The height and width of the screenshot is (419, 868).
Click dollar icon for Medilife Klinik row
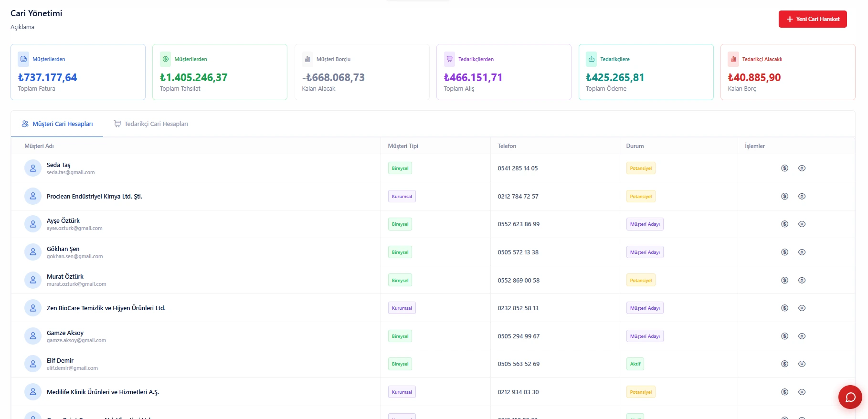pos(784,392)
